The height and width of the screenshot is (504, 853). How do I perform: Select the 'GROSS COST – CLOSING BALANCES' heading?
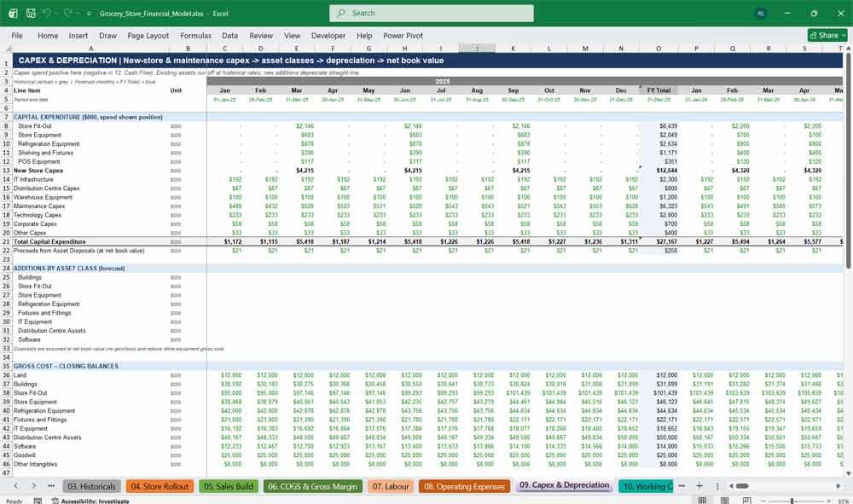tap(66, 366)
